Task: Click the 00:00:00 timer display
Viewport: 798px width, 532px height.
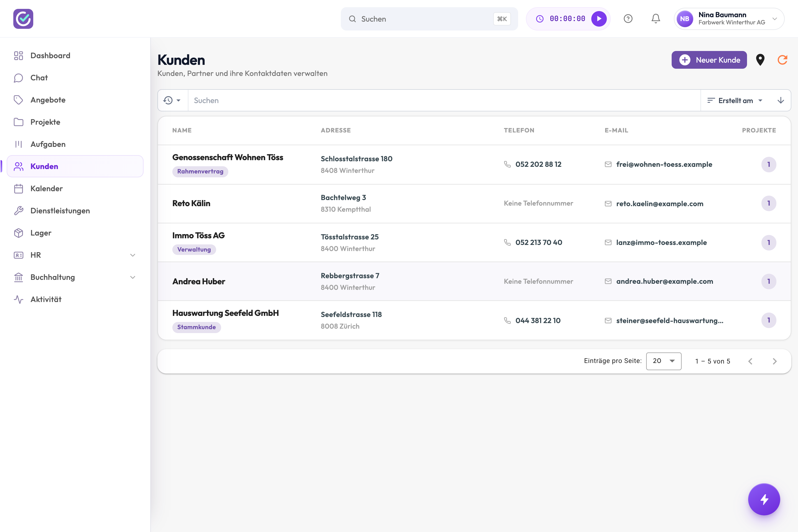Action: 567,19
